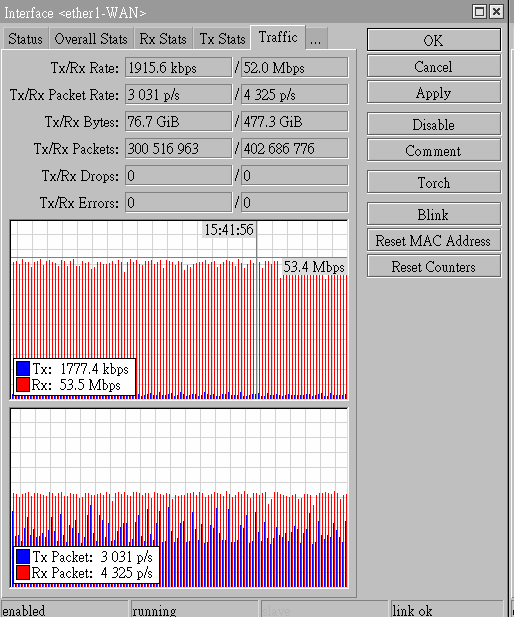Click the Tx/Rx Packet Rate label

point(64,95)
